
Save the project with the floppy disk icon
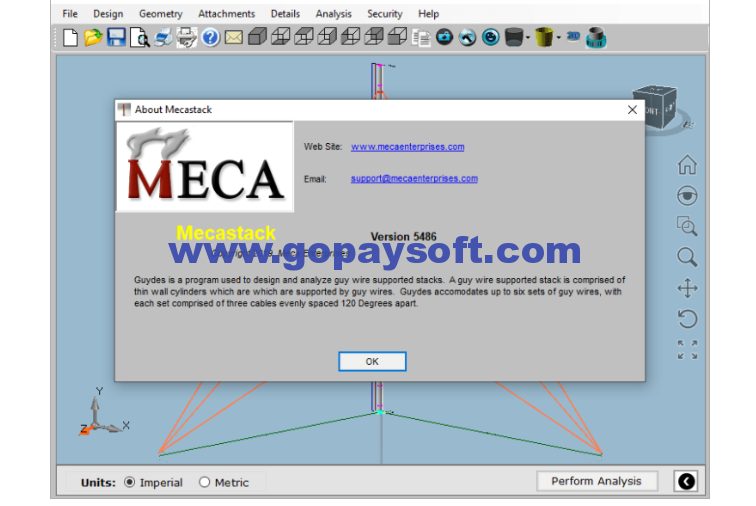(x=116, y=38)
